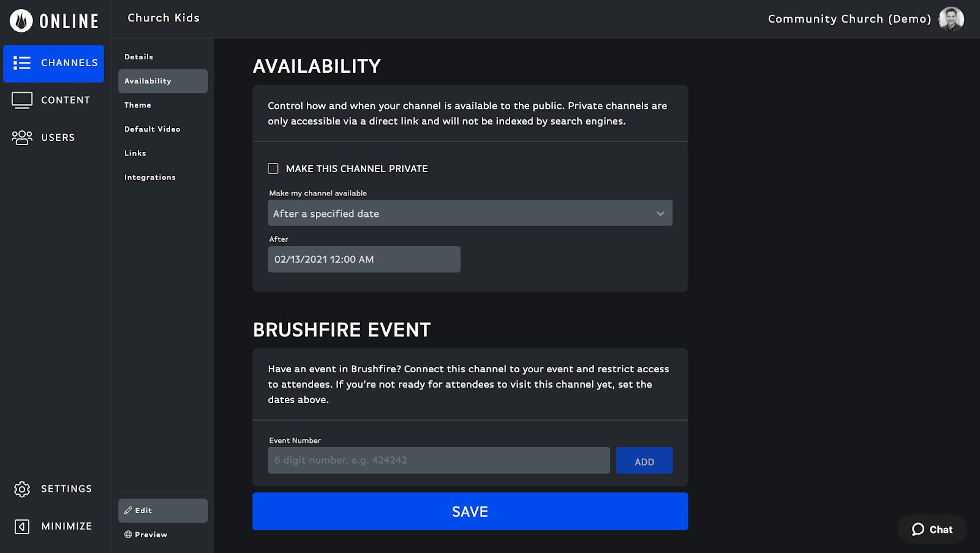The width and height of the screenshot is (980, 553).
Task: Switch to the Theme settings tab
Action: pos(137,105)
